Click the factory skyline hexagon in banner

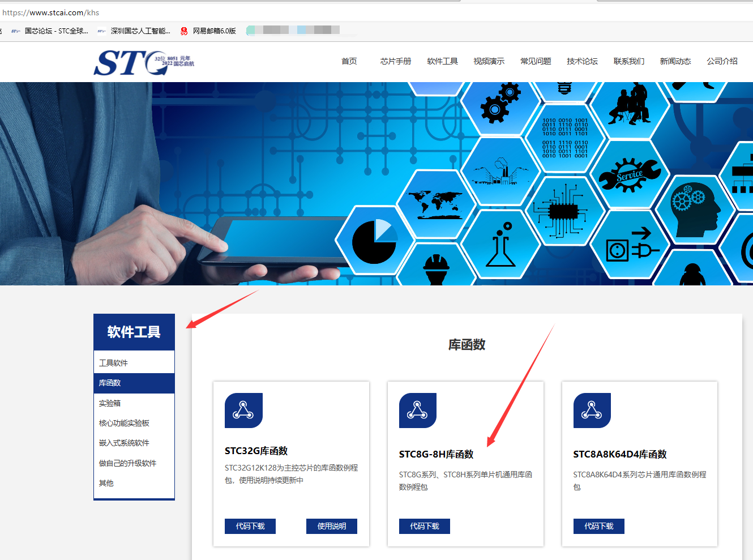point(500,170)
